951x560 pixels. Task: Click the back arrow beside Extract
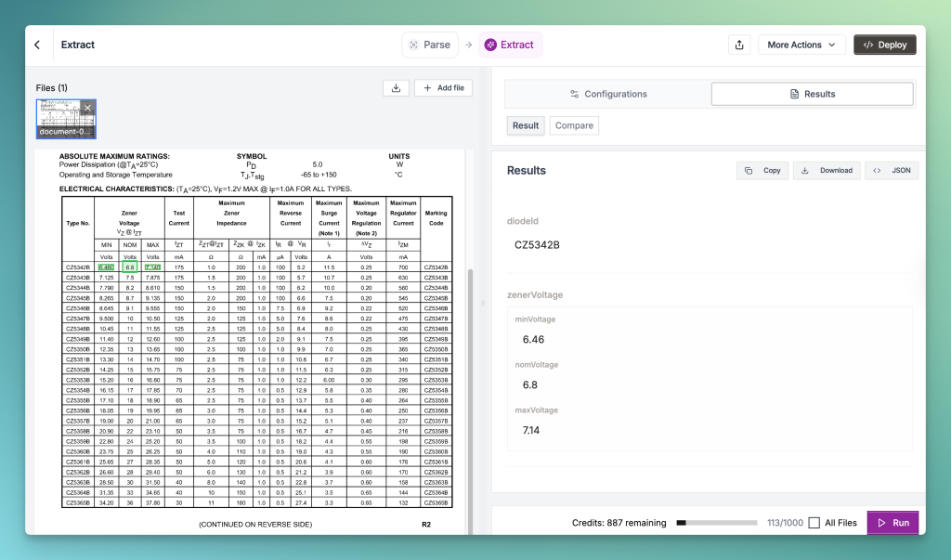point(37,45)
